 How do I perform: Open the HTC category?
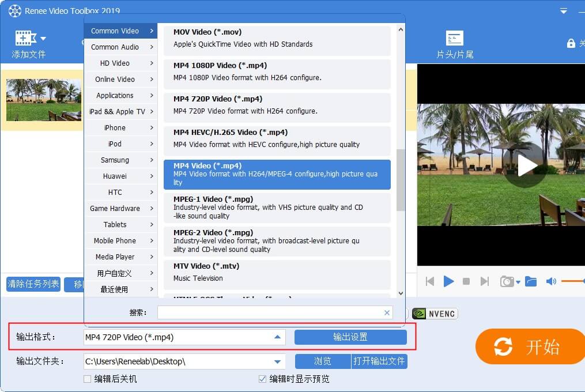(x=121, y=193)
